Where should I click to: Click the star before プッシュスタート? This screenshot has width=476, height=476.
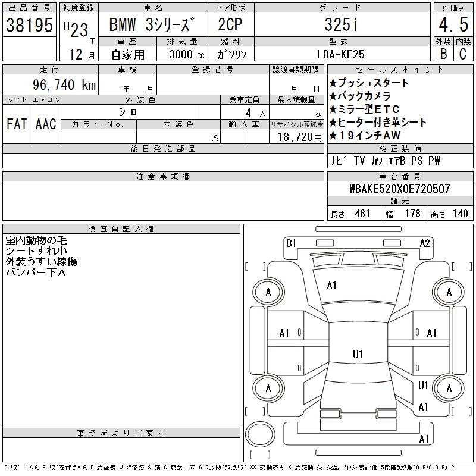pos(333,83)
